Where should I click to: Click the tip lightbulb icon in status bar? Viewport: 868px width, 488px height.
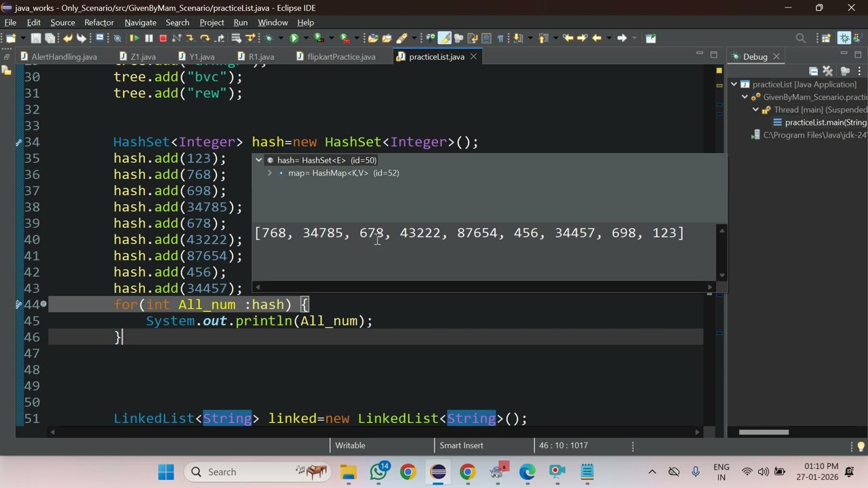(x=861, y=446)
